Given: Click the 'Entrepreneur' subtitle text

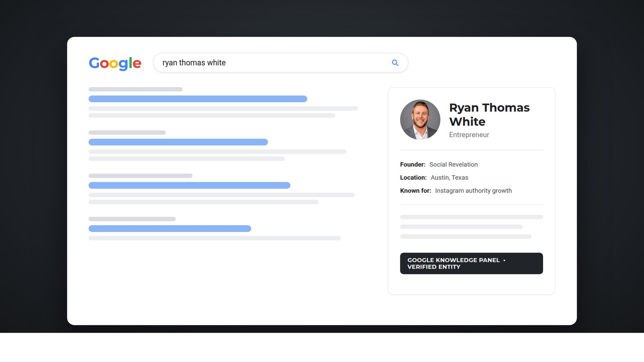Looking at the screenshot, I should (469, 135).
